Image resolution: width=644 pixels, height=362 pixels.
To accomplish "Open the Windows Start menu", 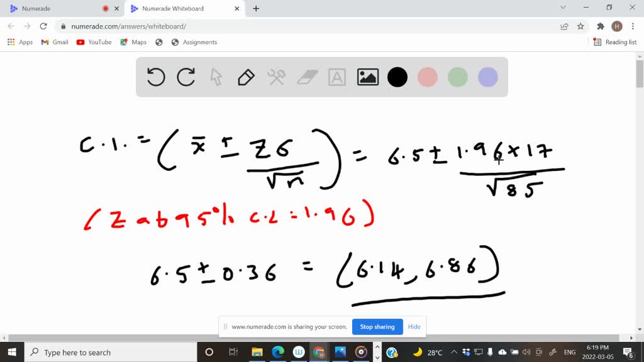I will [12, 352].
